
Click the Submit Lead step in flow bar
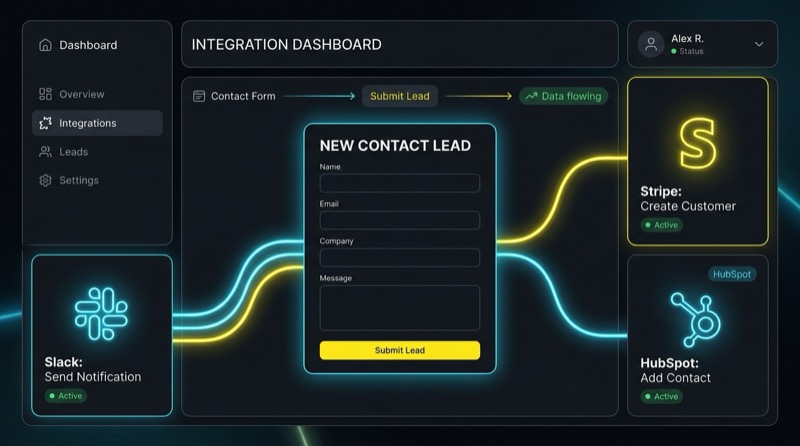(399, 96)
